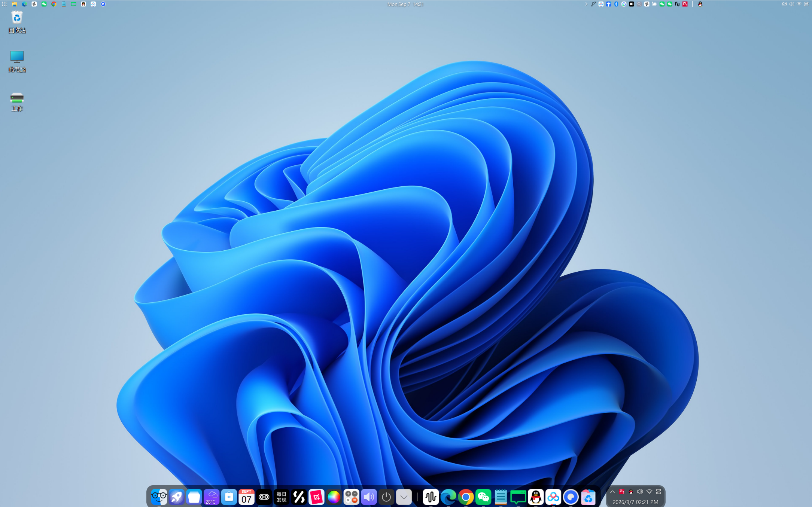Click the power button icon in dock
Screen dimensions: 812x507
(x=386, y=497)
